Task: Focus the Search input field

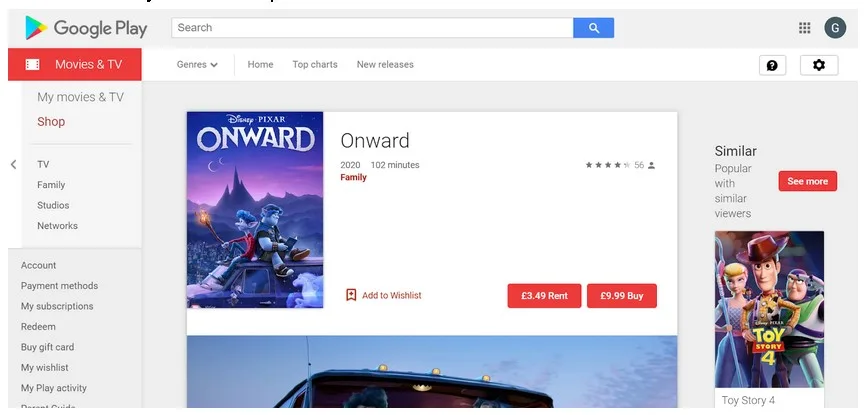Action: (x=372, y=28)
